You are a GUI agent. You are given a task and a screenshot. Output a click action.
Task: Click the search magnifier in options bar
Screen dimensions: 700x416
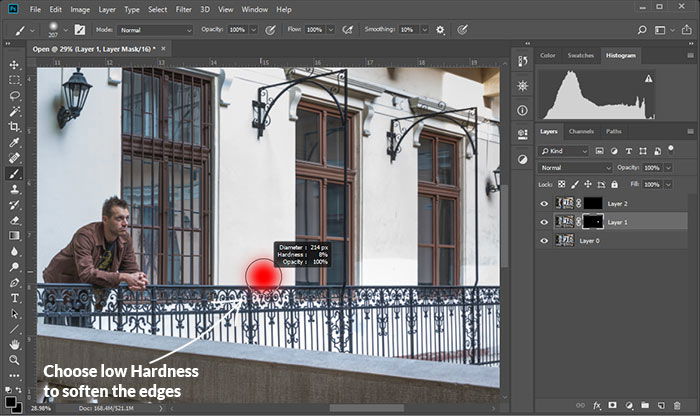(x=642, y=30)
